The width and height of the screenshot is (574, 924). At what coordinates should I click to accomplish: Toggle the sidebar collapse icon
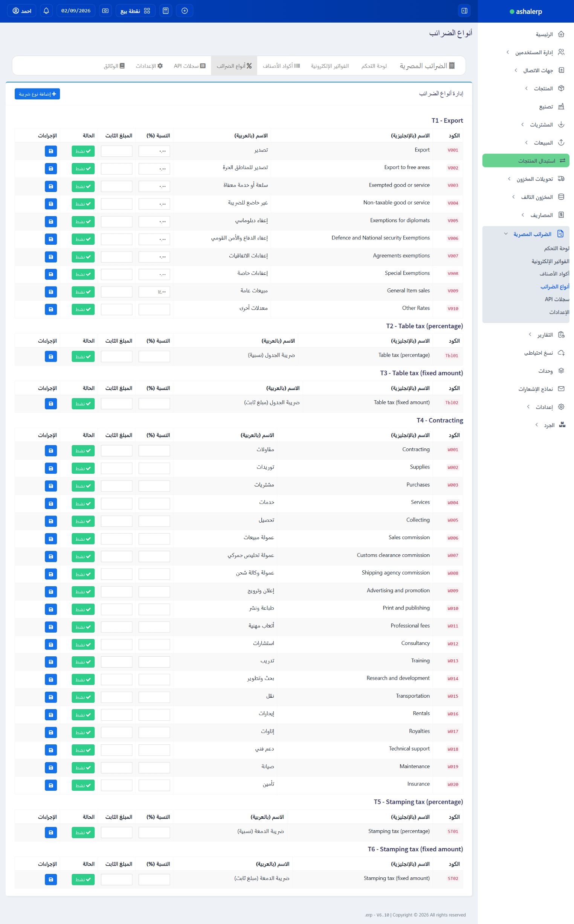pyautogui.click(x=464, y=11)
